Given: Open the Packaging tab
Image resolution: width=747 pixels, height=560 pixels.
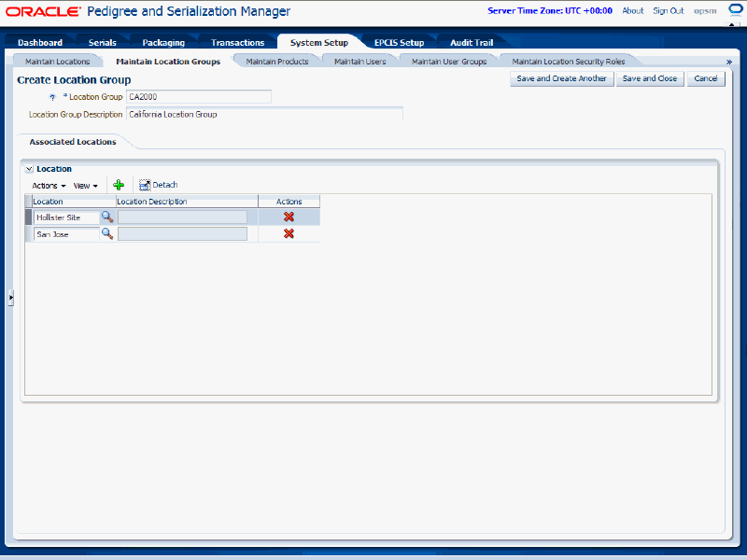Looking at the screenshot, I should pos(163,42).
